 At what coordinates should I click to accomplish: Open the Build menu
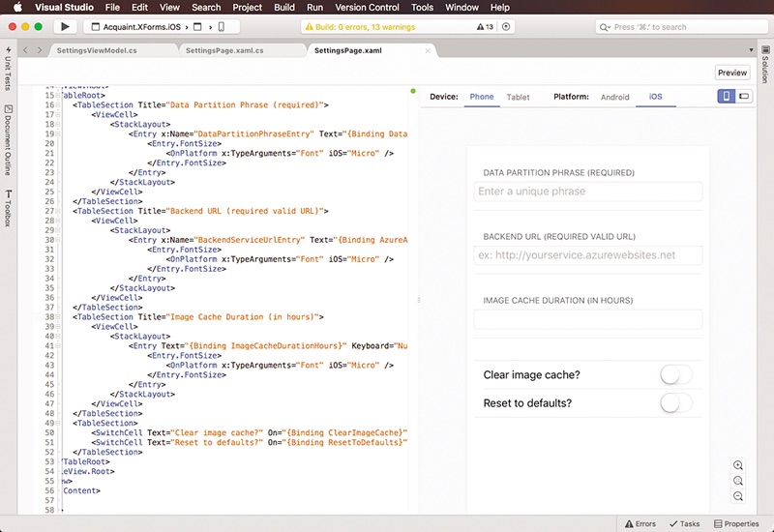[x=284, y=7]
